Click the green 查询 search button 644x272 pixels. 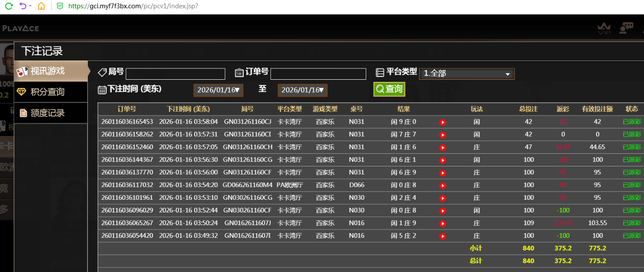[x=389, y=89]
